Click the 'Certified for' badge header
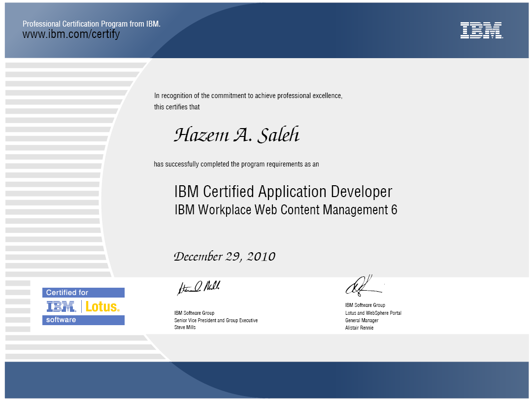Viewport: 532px width, 402px height. 83,293
